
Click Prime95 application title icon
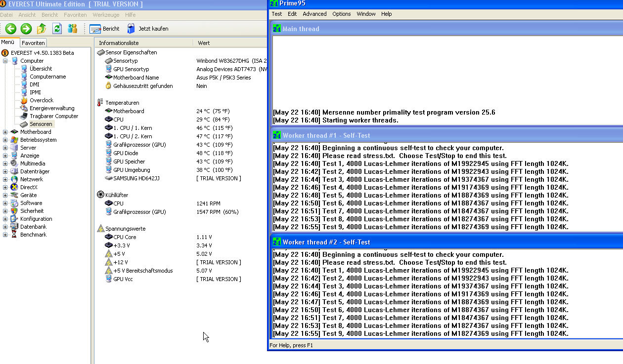click(x=274, y=3)
